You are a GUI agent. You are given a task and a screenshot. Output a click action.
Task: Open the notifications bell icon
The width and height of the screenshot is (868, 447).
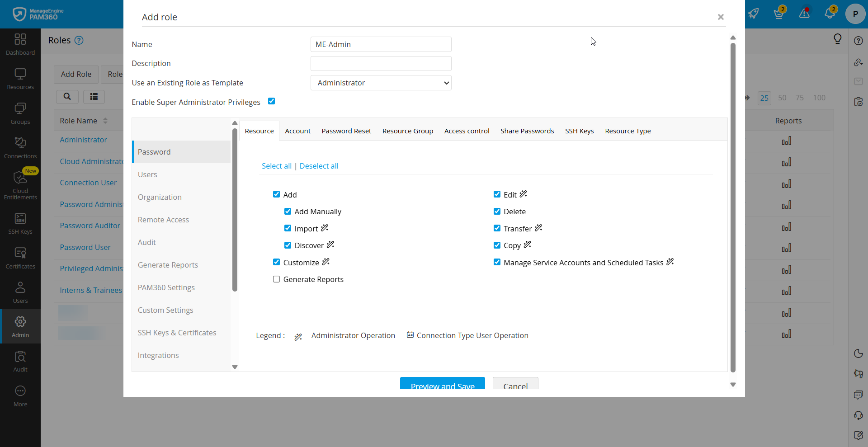830,13
